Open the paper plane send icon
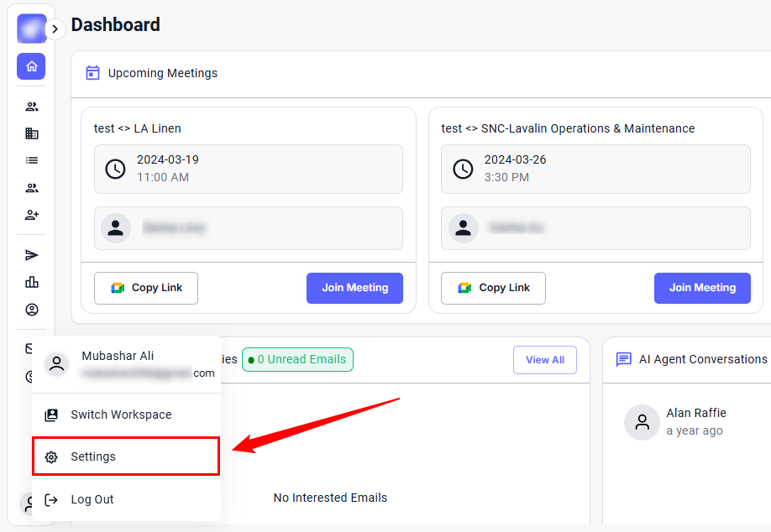Screen dimensions: 771x532 coord(32,255)
